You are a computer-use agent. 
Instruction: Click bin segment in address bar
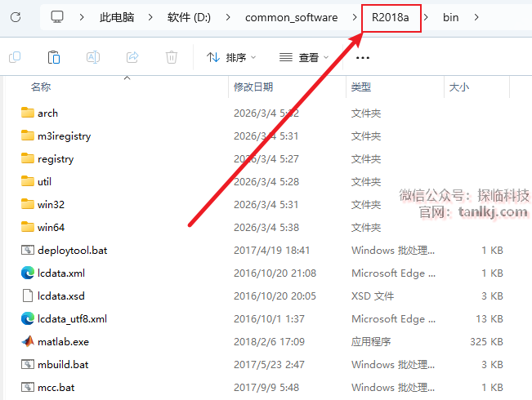point(450,17)
